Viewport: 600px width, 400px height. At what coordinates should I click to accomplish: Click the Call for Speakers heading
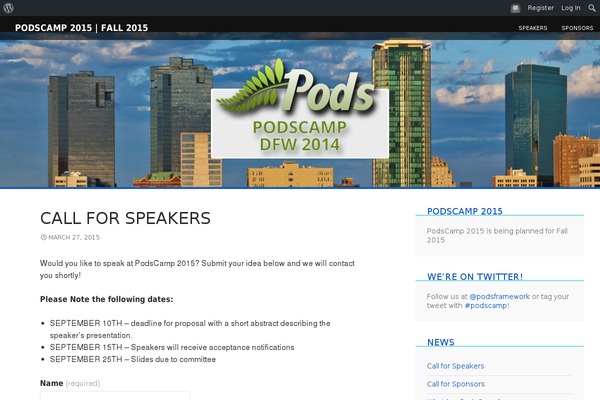click(x=125, y=218)
